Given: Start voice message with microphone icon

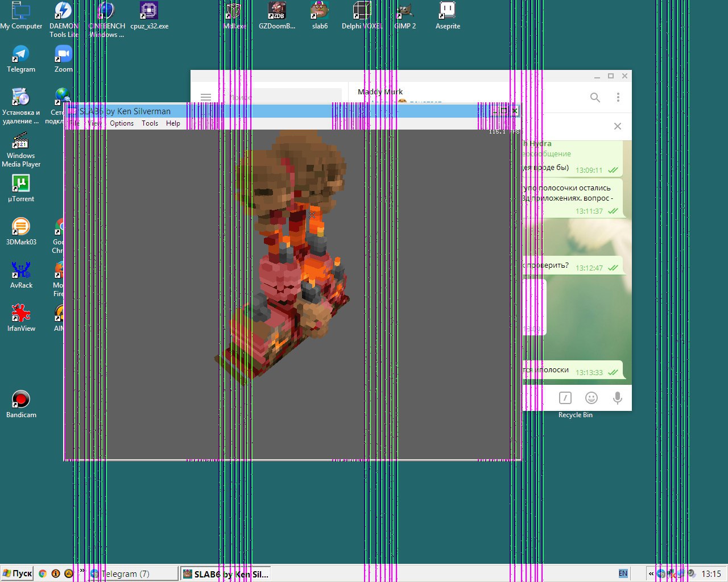Looking at the screenshot, I should click(618, 398).
